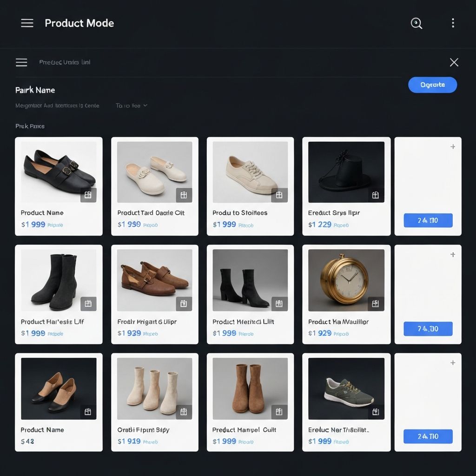476x476 pixels.
Task: Click the search magnifier icon in header
Action: coord(416,23)
